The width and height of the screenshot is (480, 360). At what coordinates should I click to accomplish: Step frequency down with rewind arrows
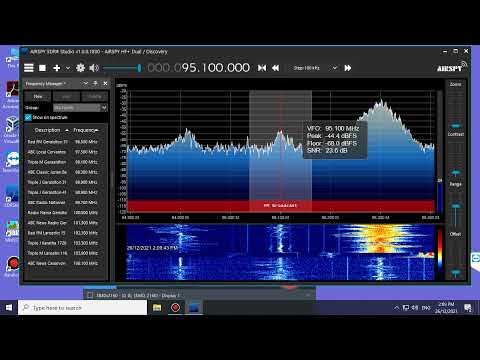(276, 68)
